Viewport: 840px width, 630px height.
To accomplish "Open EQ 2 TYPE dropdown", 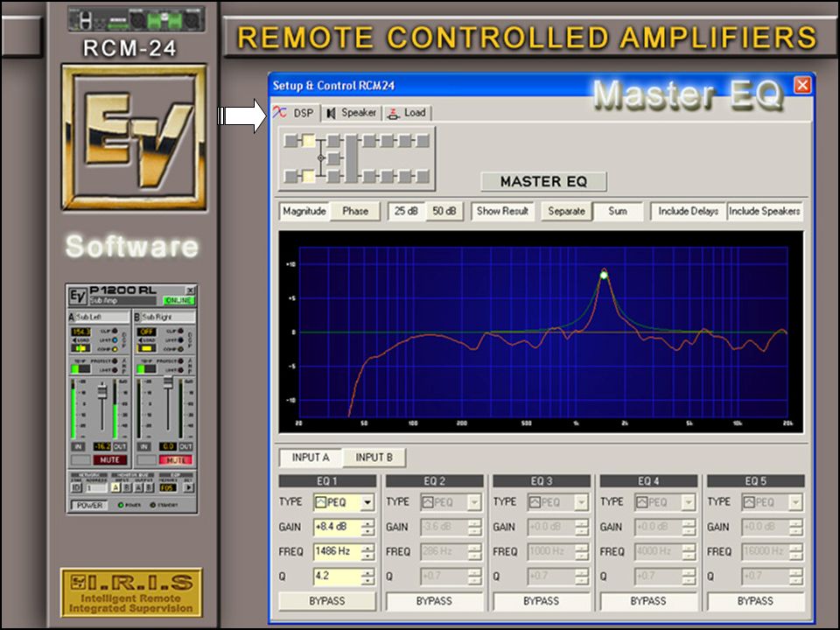I will tap(474, 502).
